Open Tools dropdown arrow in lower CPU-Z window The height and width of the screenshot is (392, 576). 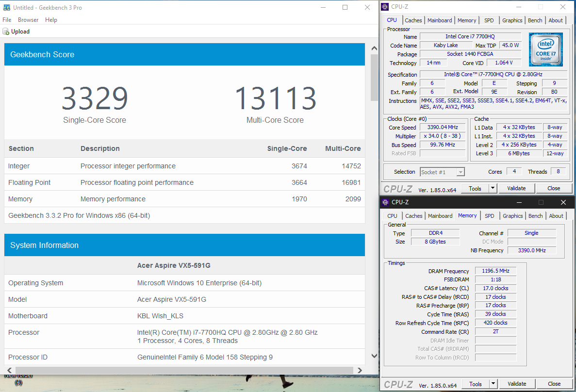tap(493, 384)
